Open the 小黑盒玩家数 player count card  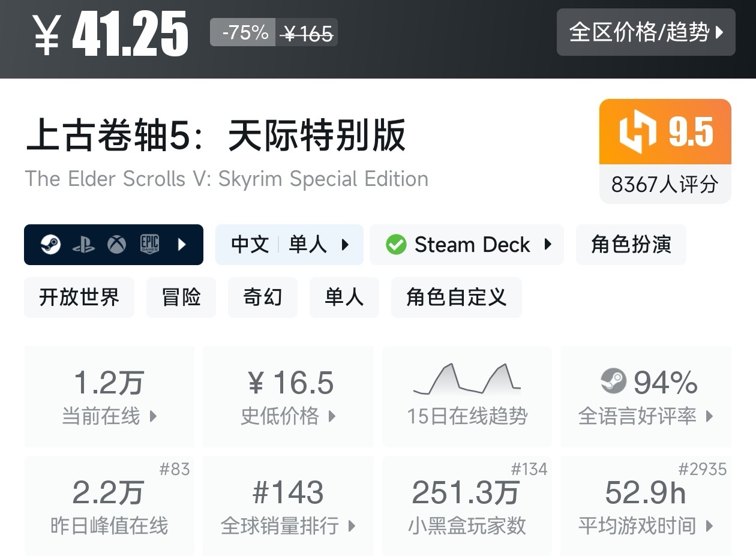tap(467, 506)
